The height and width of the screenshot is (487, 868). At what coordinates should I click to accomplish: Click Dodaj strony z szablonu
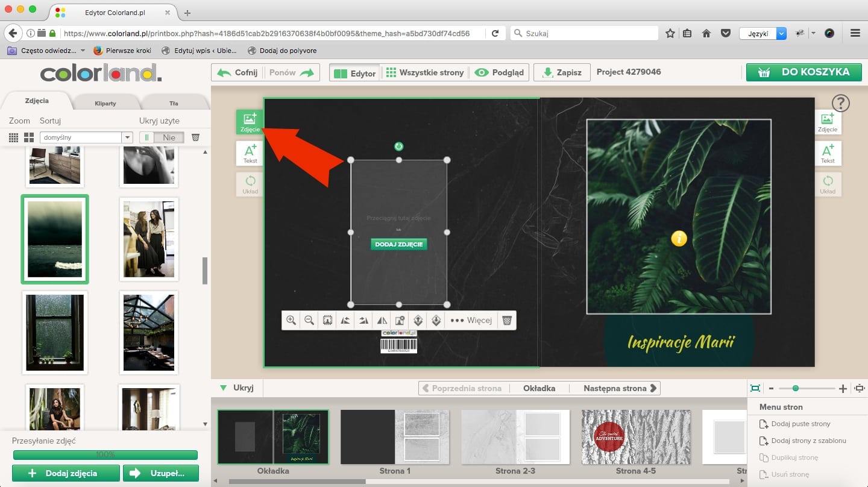click(802, 441)
